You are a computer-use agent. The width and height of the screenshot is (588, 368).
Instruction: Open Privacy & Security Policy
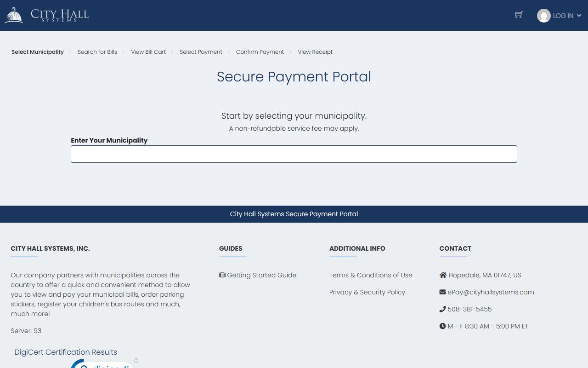click(x=367, y=292)
